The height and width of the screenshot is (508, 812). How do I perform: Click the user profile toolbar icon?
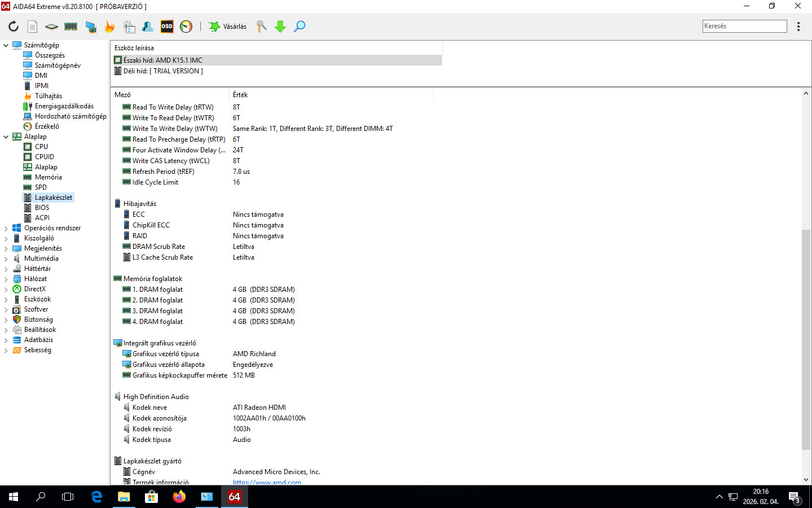click(x=148, y=27)
